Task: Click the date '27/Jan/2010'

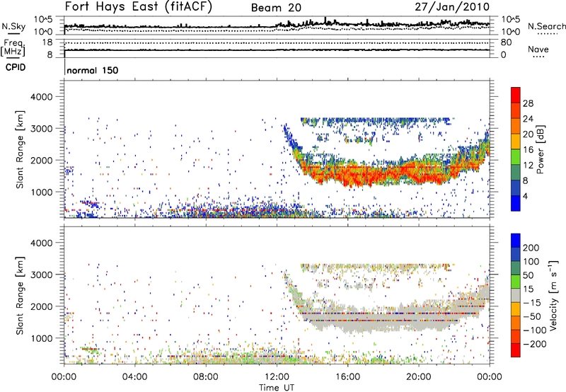Action: click(x=452, y=6)
